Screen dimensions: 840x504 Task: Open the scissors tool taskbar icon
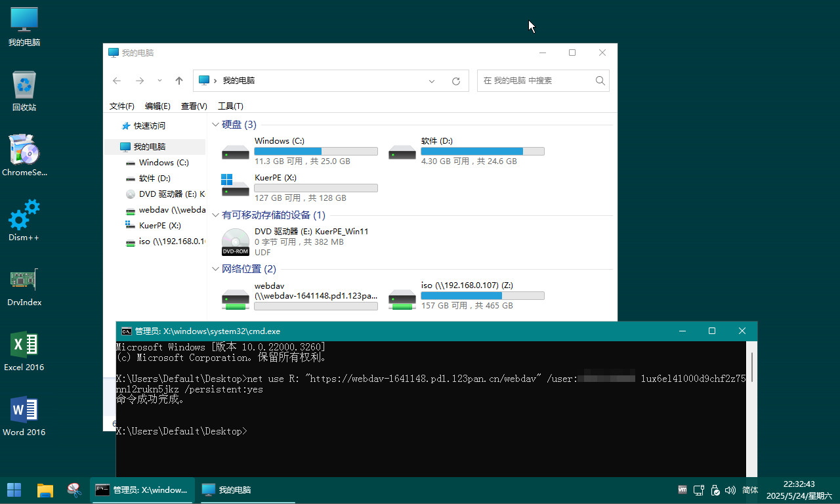click(75, 490)
